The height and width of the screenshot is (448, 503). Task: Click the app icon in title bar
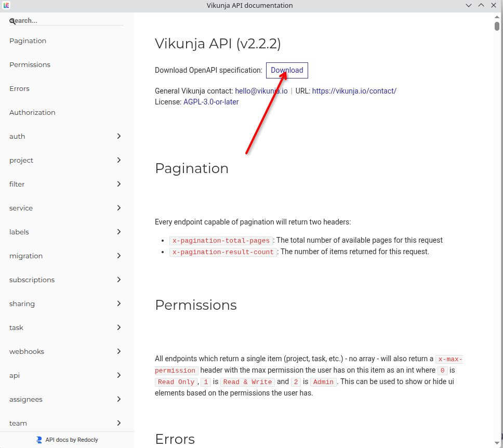click(6, 5)
